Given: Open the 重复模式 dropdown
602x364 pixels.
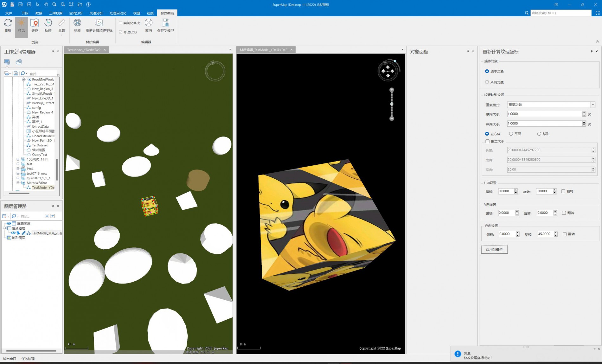Looking at the screenshot, I should pos(592,105).
